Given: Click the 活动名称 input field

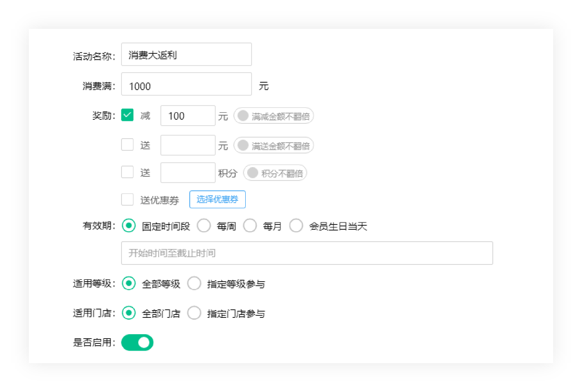Looking at the screenshot, I should pyautogui.click(x=186, y=54).
